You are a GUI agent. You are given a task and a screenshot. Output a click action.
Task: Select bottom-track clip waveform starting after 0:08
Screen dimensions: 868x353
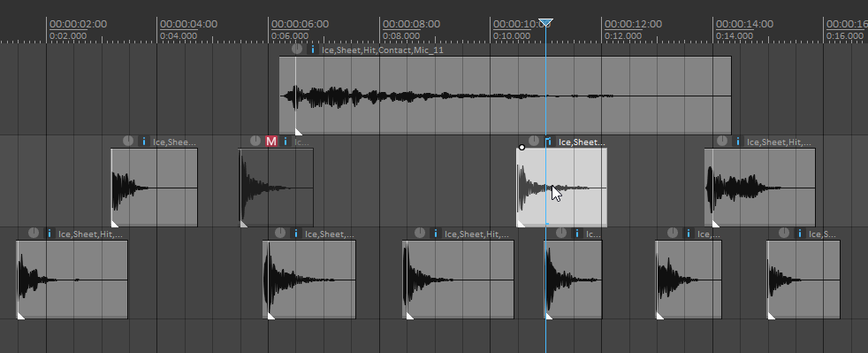click(x=459, y=280)
